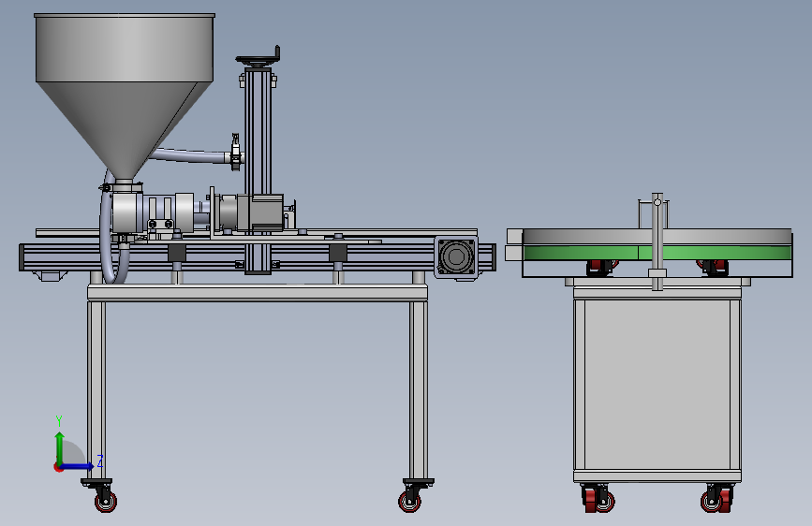Select the green Y axis arrow of the triad
Image resolution: width=812 pixels, height=526 pixels.
(60, 447)
